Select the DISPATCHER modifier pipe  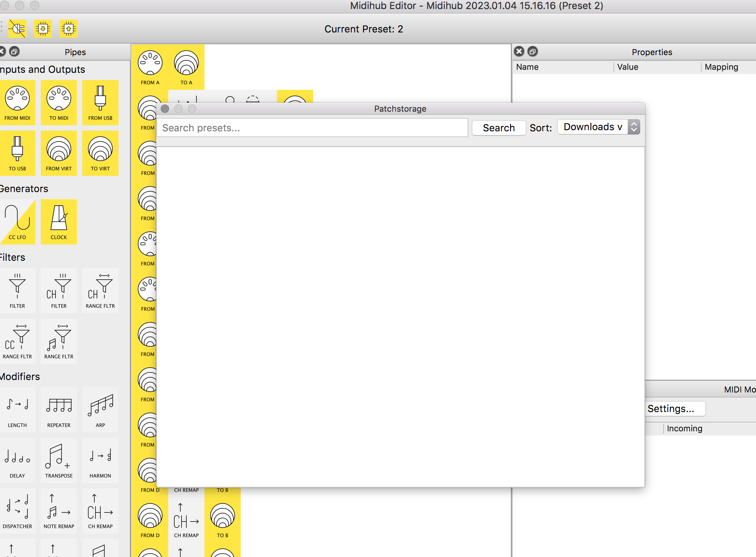click(17, 511)
